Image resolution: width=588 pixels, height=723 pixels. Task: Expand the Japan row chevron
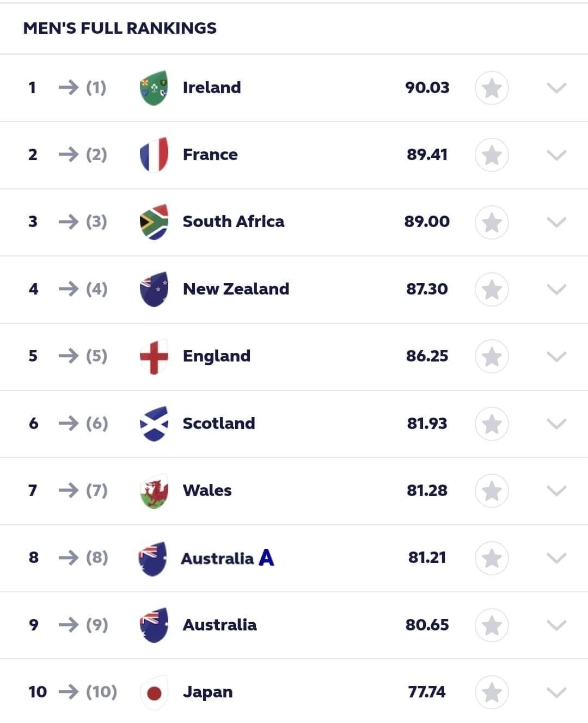[x=556, y=693]
